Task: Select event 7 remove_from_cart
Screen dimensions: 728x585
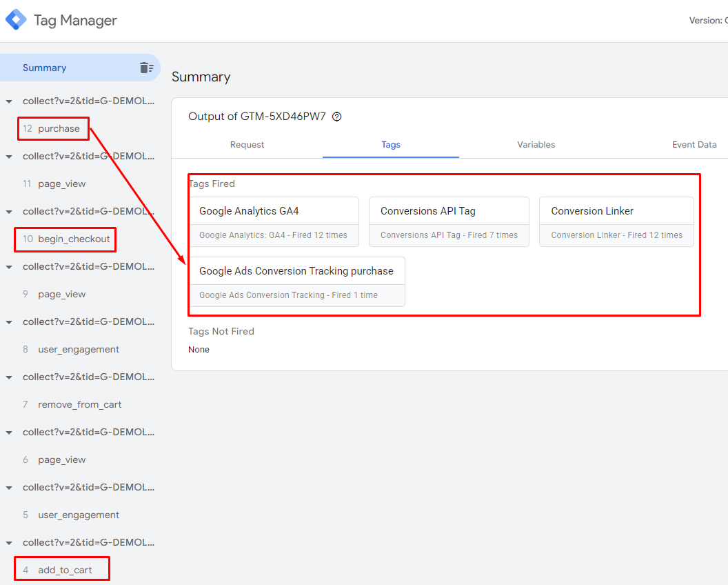Action: click(79, 405)
